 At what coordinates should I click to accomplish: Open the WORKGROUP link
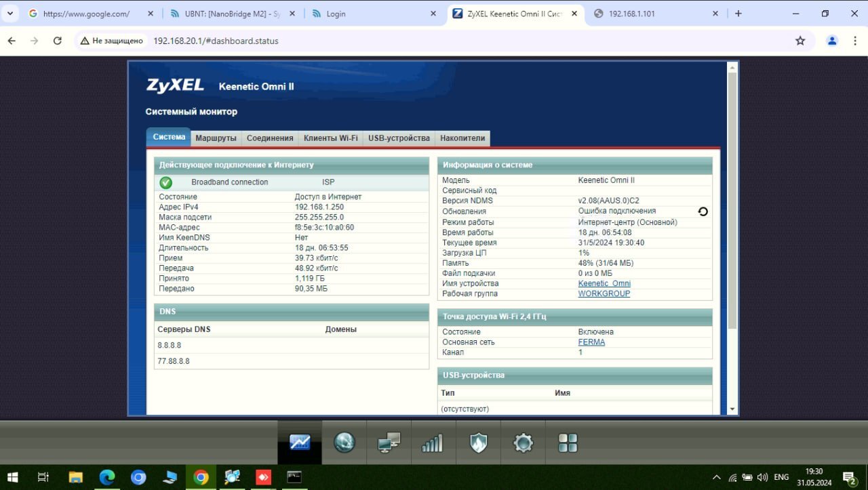tap(604, 293)
